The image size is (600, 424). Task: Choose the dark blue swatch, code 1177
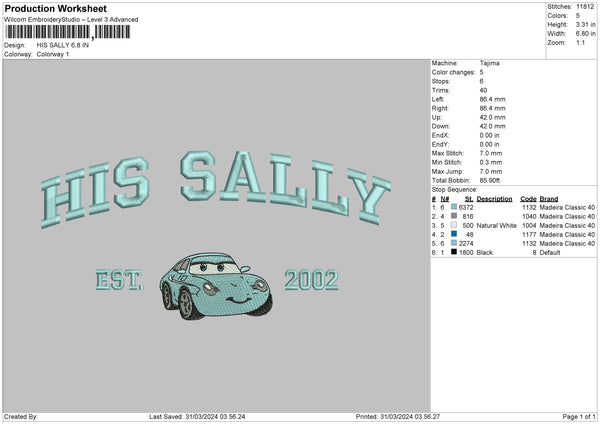coord(456,234)
